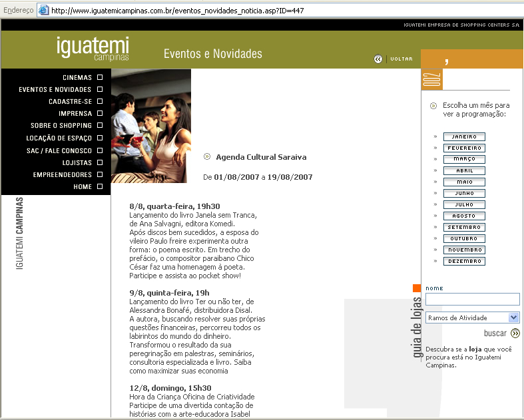524x420 pixels.
Task: Click the square box beside Lojistas
Action: pos(100,162)
